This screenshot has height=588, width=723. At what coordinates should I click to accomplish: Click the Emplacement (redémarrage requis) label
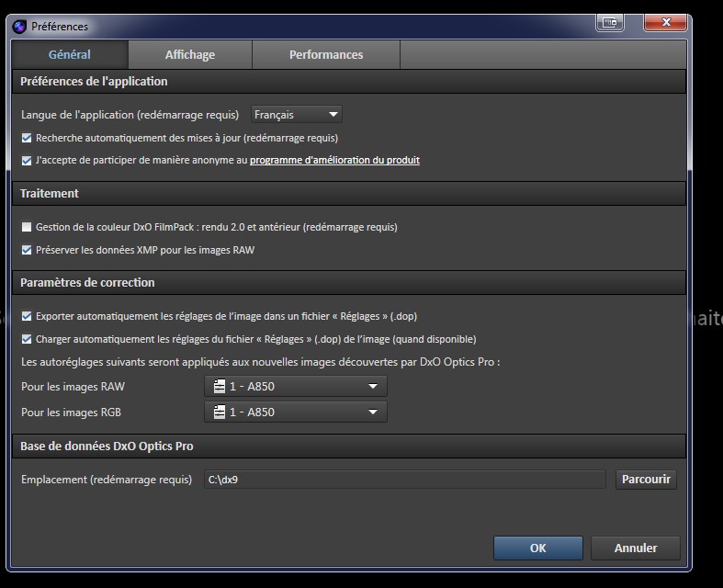click(107, 480)
